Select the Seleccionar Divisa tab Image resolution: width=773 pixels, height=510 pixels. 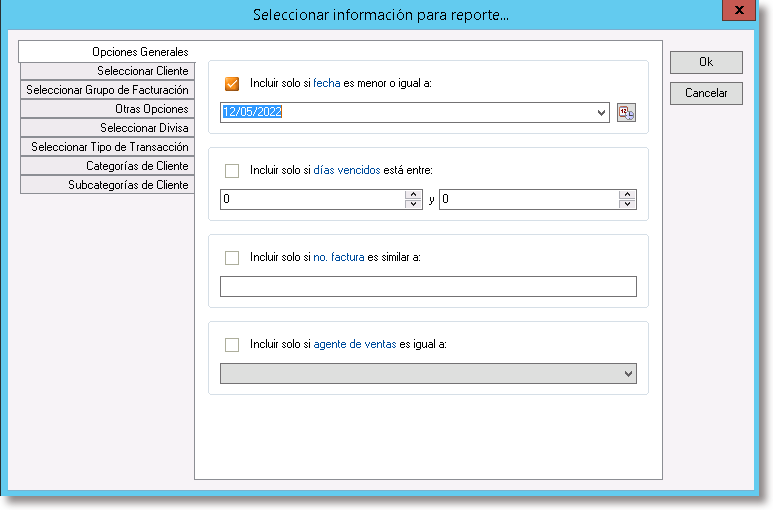(107, 128)
